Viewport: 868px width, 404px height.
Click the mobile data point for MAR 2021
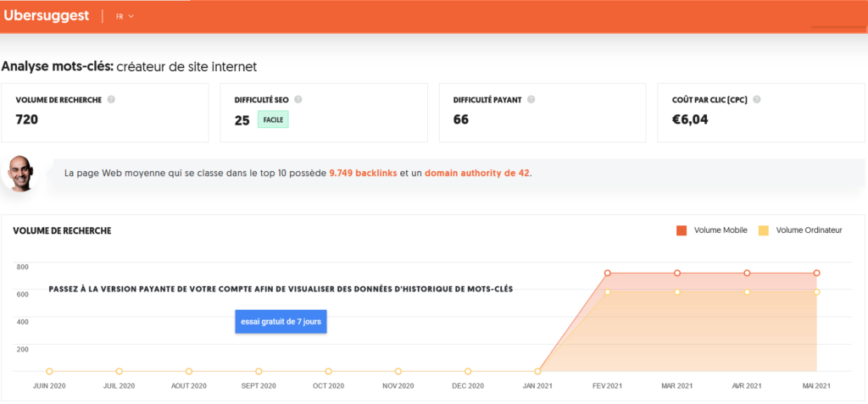677,273
